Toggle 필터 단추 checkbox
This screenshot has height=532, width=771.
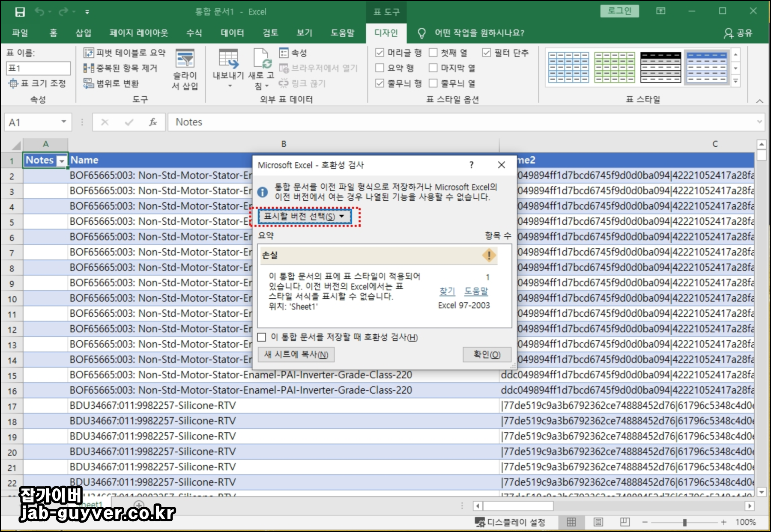pos(486,53)
